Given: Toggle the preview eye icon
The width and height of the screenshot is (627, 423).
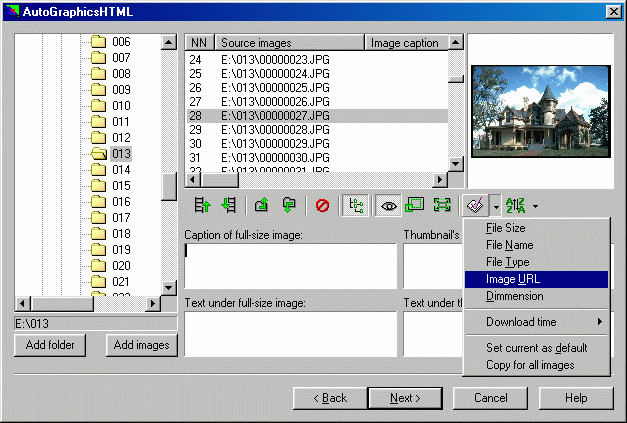Looking at the screenshot, I should [388, 206].
